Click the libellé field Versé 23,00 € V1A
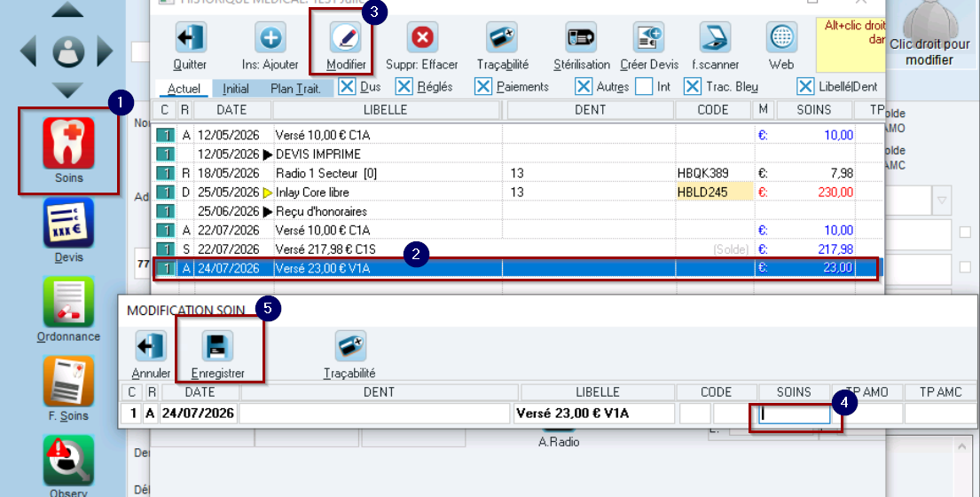This screenshot has width=980, height=497. pyautogui.click(x=593, y=414)
